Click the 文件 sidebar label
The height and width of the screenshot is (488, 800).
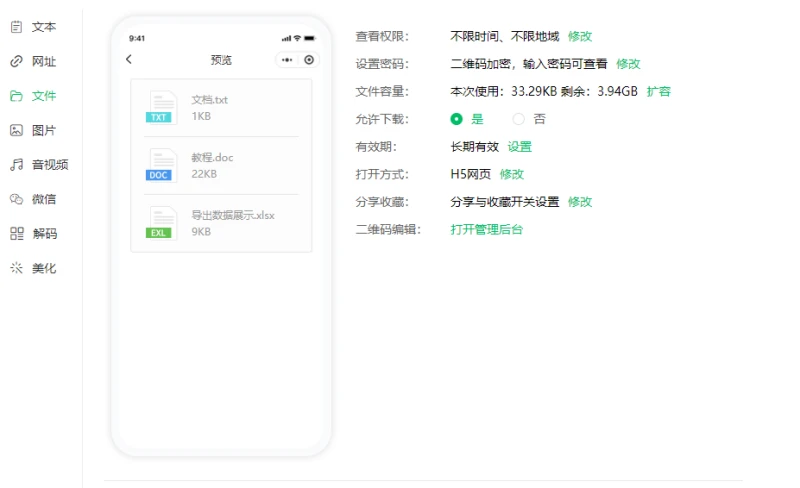[x=44, y=96]
